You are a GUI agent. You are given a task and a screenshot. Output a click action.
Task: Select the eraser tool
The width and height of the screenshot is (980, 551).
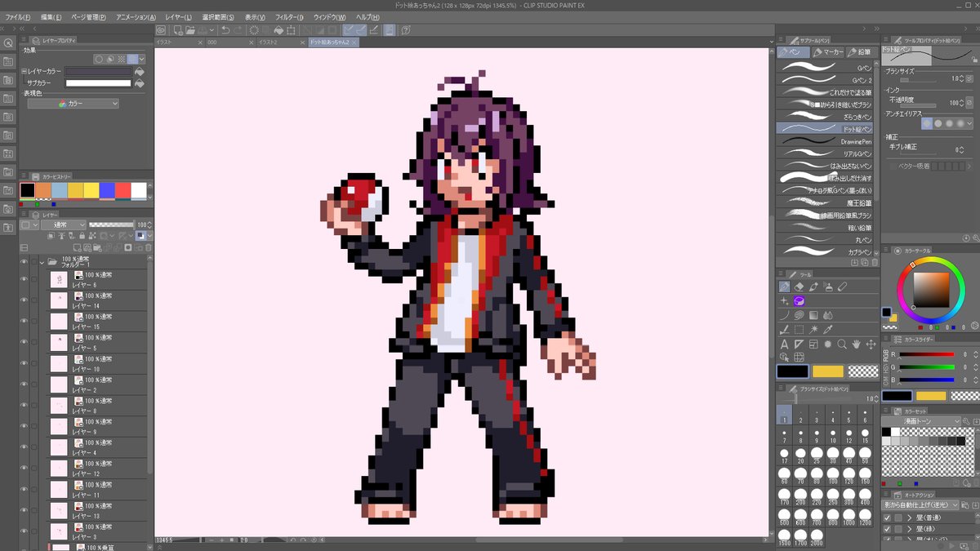[799, 287]
